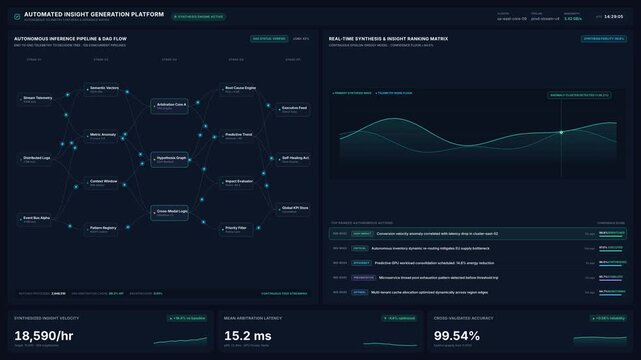Click the anomaly marker dot on the synthesis chart
The width and height of the screenshot is (641, 360).
pyautogui.click(x=561, y=132)
